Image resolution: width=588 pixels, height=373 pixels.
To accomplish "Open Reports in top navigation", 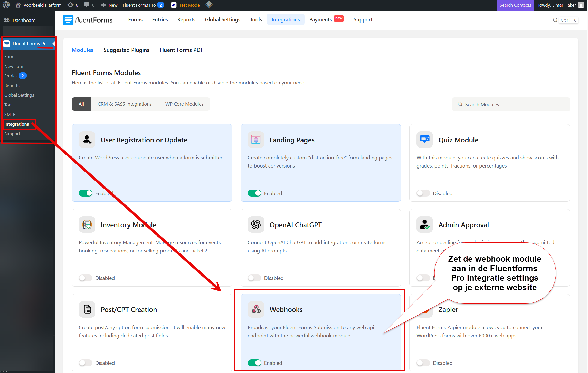I will coord(186,19).
